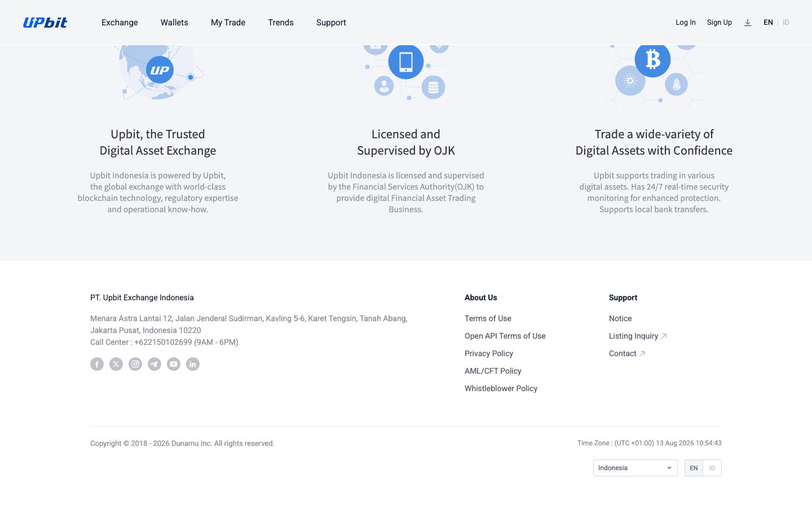812x508 pixels.
Task: Click the About Us footer heading
Action: (x=481, y=297)
